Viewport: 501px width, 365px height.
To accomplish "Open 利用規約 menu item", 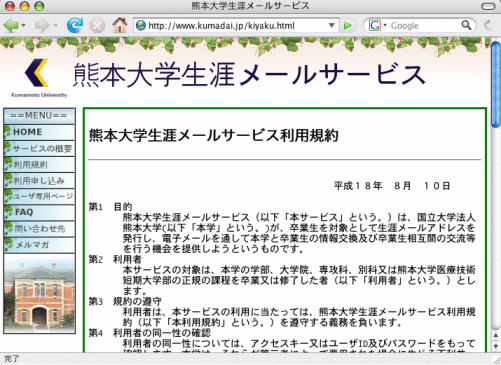I will [39, 165].
